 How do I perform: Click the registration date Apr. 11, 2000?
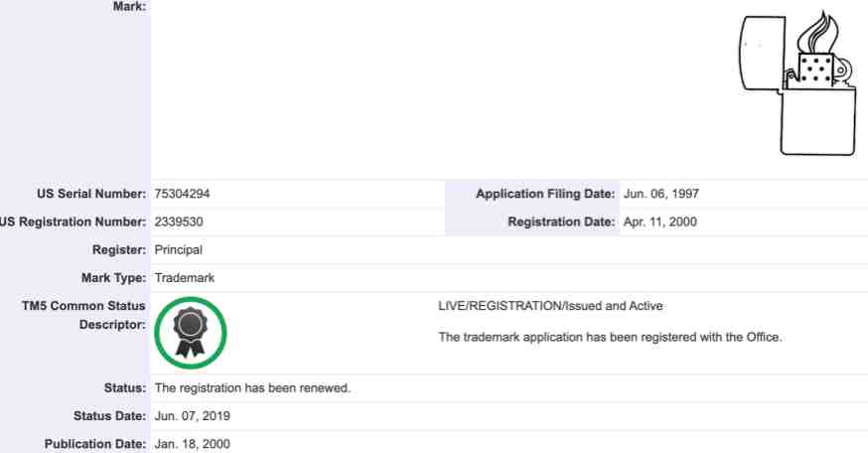659,222
